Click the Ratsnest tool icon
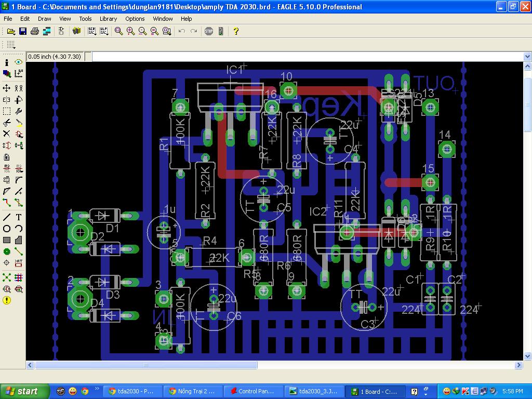 click(7, 277)
